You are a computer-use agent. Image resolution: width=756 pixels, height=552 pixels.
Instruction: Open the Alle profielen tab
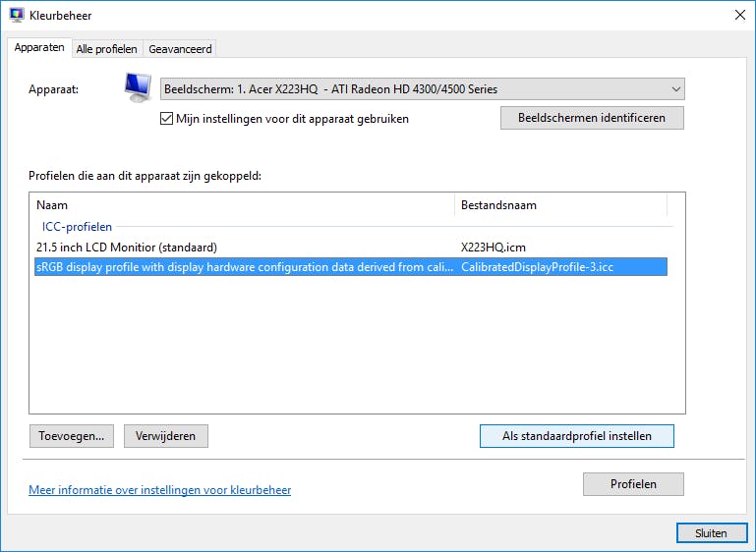[106, 49]
